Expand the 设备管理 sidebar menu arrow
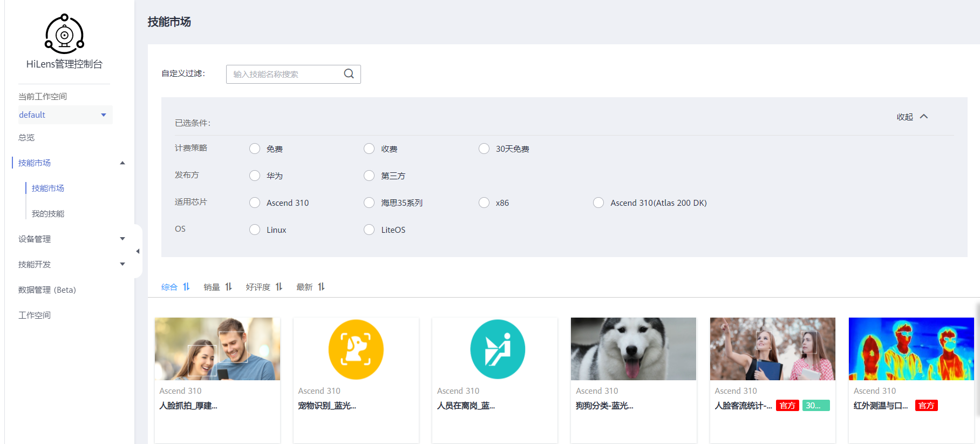 coord(122,239)
